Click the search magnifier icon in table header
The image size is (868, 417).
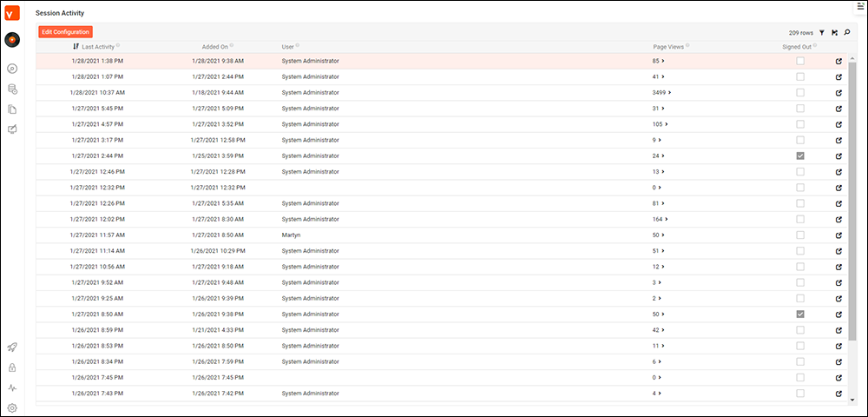click(846, 32)
